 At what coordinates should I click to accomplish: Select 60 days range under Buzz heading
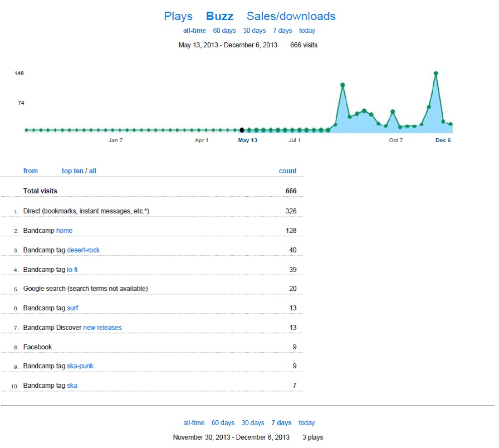pyautogui.click(x=224, y=31)
